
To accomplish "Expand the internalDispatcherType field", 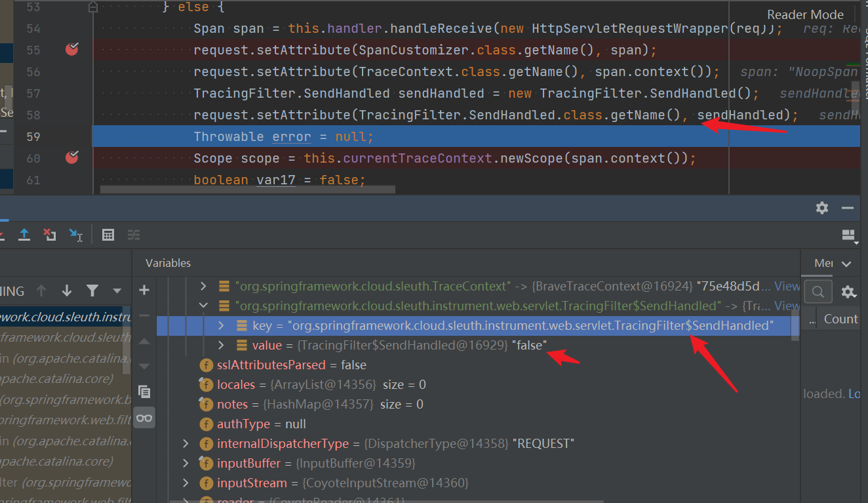I will [x=186, y=443].
